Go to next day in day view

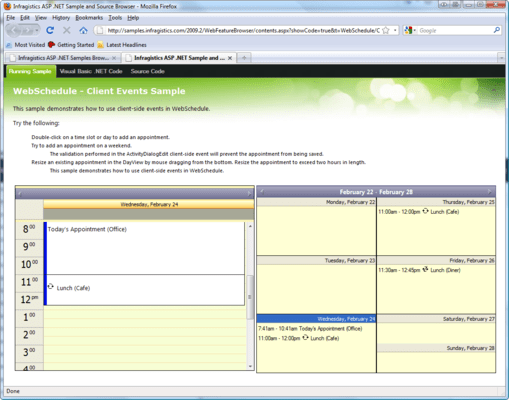[249, 193]
